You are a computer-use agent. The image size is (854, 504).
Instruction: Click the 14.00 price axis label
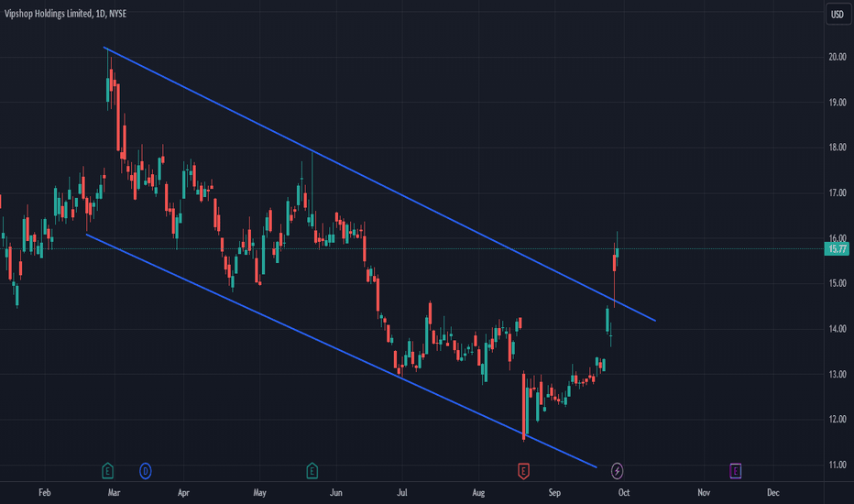[838, 329]
